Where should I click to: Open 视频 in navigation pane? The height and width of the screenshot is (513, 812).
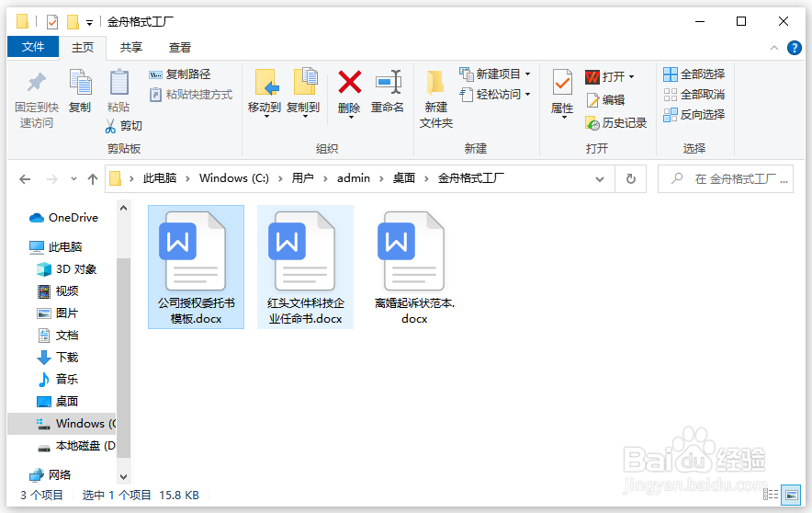[x=58, y=291]
